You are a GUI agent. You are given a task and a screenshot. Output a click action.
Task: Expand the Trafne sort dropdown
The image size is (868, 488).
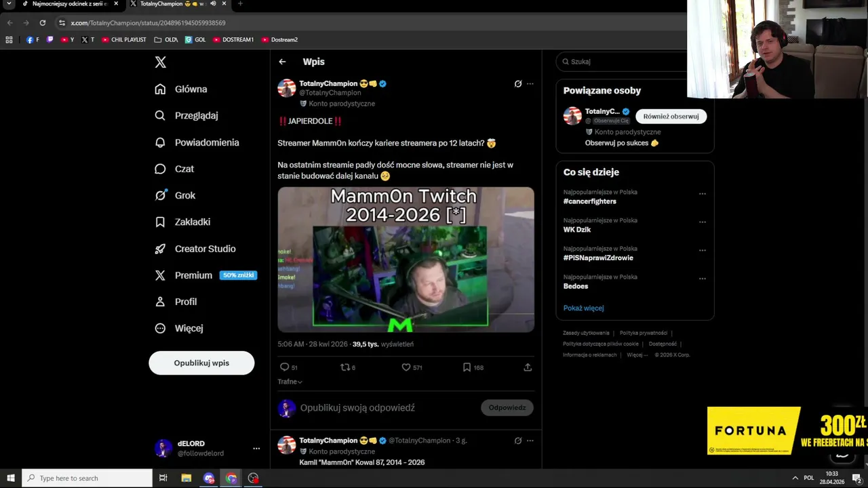tap(290, 382)
